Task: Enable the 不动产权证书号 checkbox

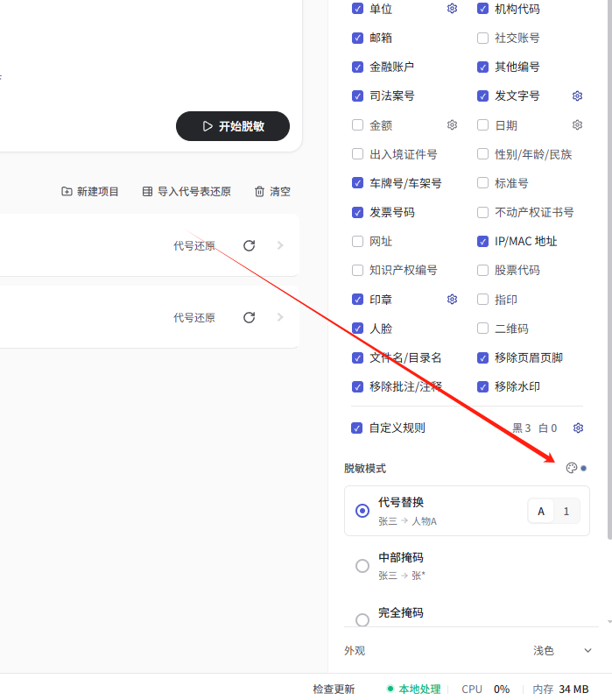Action: click(482, 212)
